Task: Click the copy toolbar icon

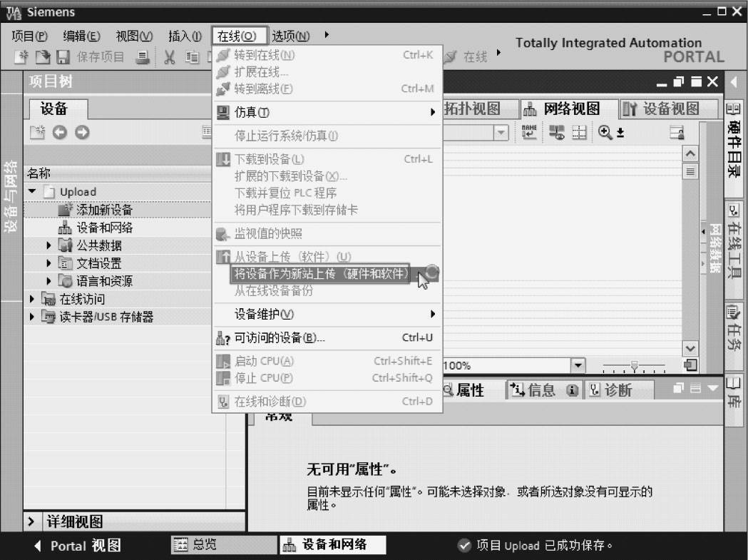Action: pyautogui.click(x=193, y=57)
